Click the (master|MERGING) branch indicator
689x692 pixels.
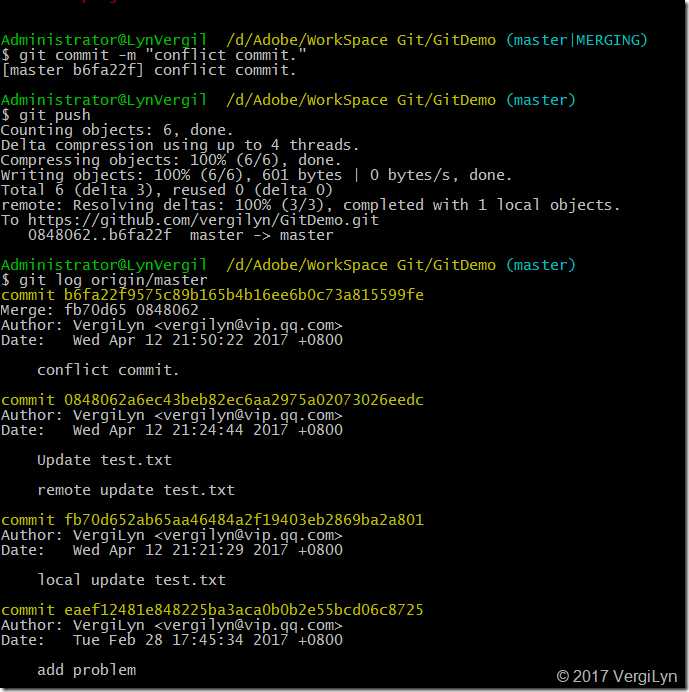(x=576, y=40)
